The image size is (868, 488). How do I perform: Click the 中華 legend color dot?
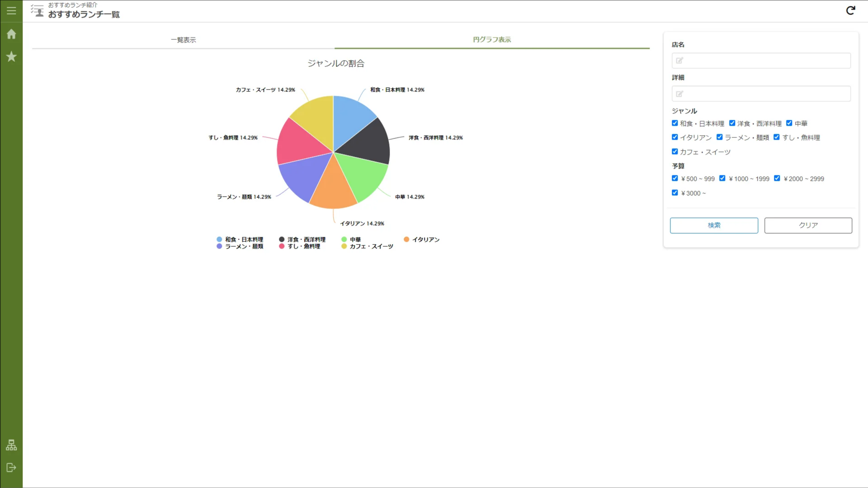(x=344, y=239)
